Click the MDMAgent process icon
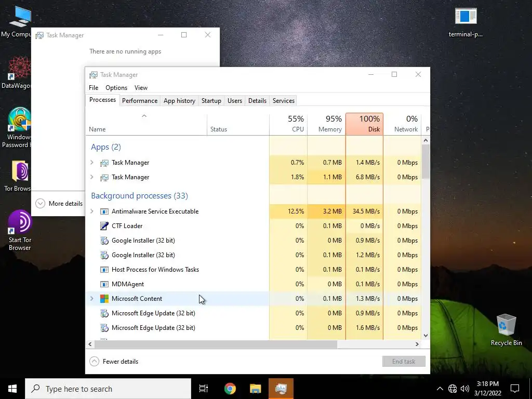 pos(104,284)
